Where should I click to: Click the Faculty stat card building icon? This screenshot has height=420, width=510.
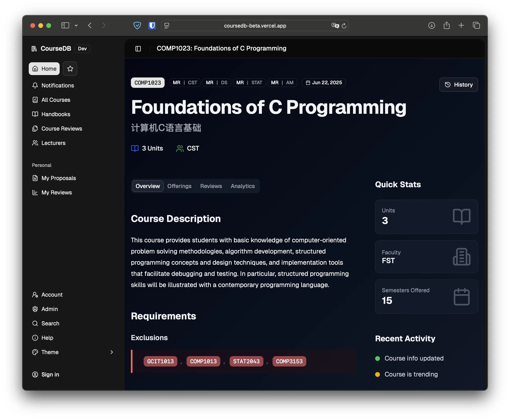461,257
